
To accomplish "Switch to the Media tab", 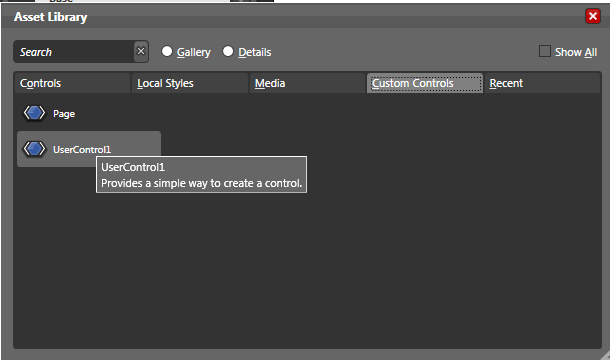I will tap(307, 83).
